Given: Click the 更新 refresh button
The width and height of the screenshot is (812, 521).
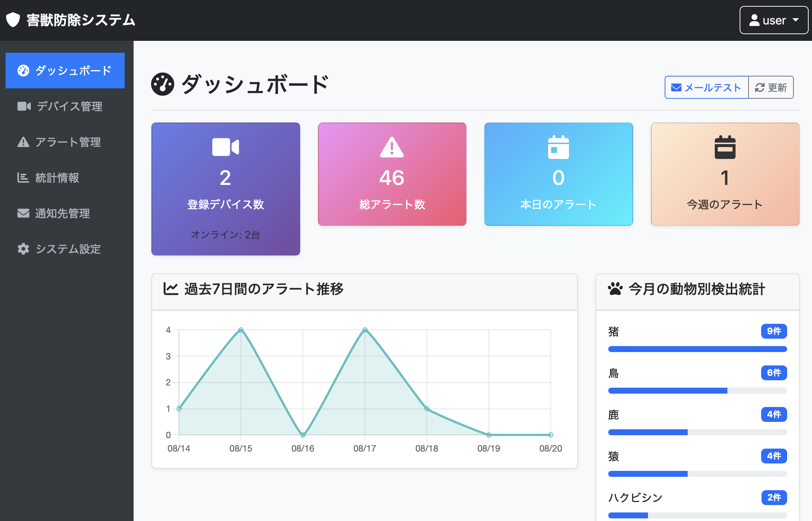Looking at the screenshot, I should (x=771, y=87).
